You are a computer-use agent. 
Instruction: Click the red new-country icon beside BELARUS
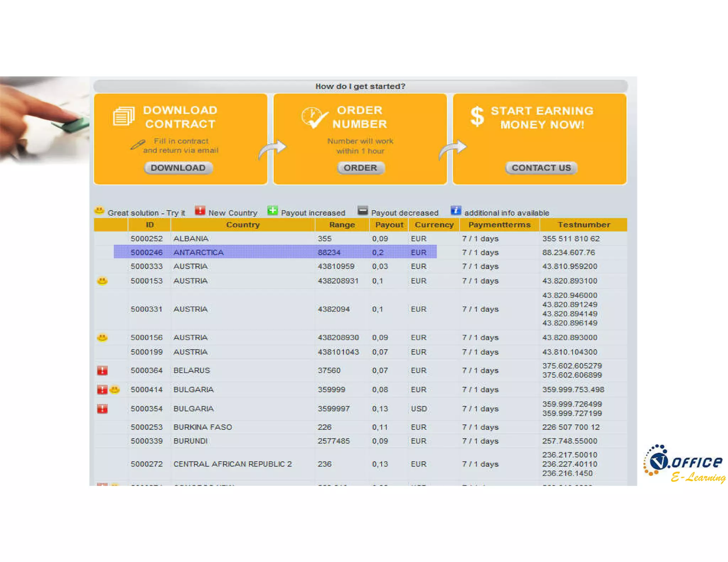click(x=102, y=371)
